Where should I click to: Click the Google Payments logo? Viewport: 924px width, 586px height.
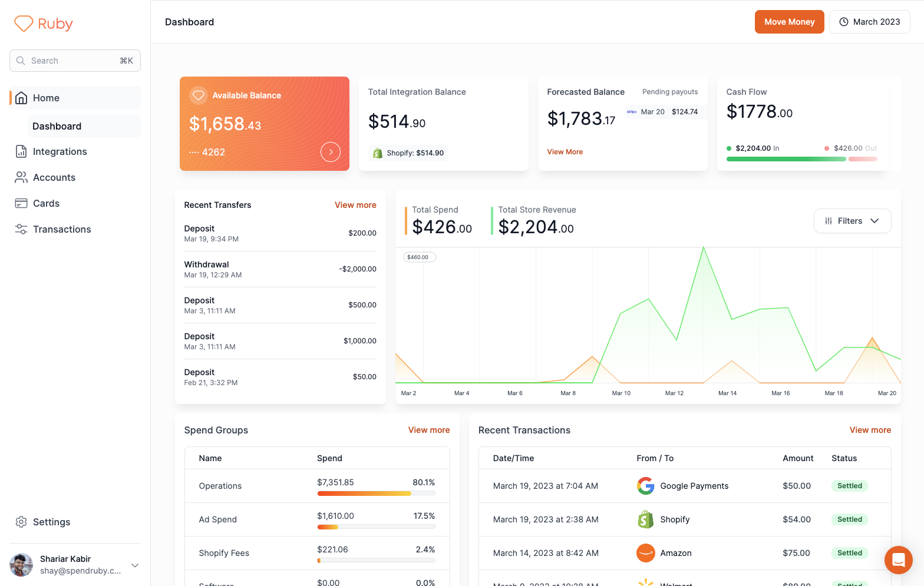tap(646, 486)
